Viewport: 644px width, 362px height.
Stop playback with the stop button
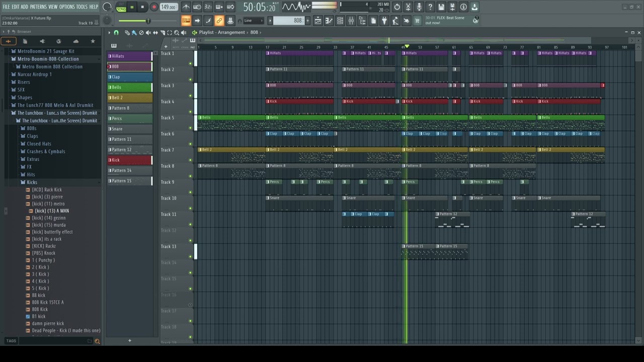[142, 7]
